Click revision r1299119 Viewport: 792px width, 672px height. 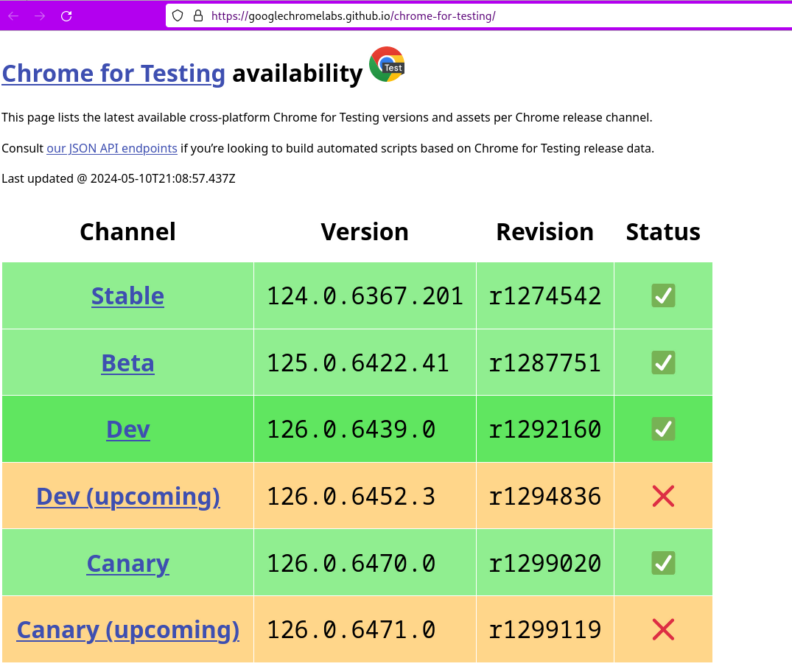[x=545, y=629]
